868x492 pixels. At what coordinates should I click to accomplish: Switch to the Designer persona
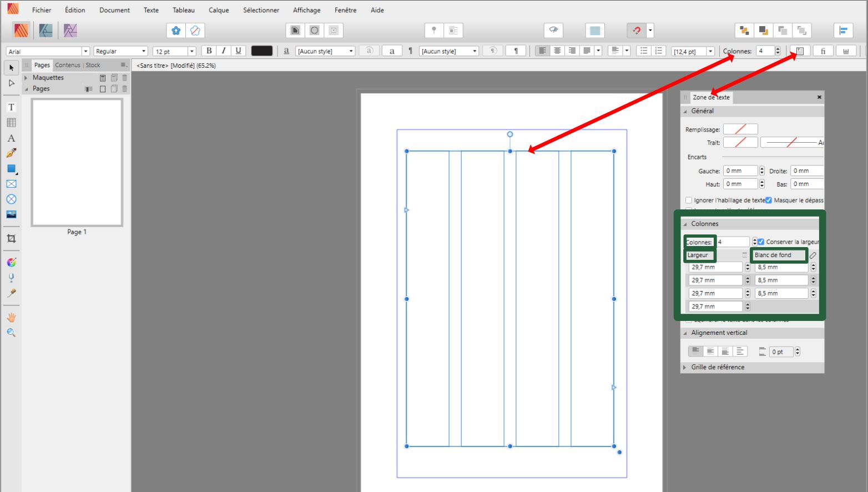(x=46, y=31)
